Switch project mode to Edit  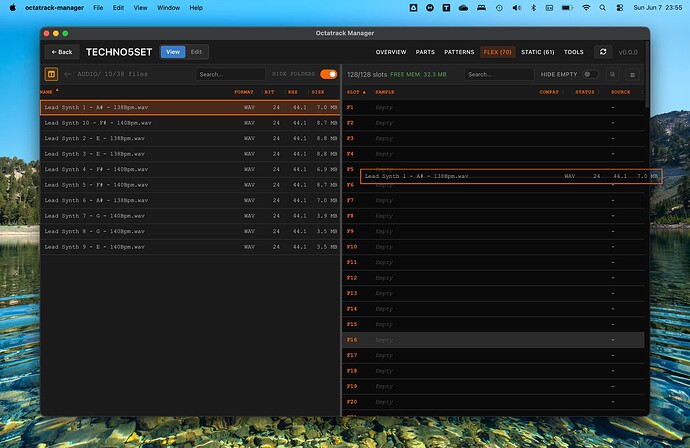(196, 52)
